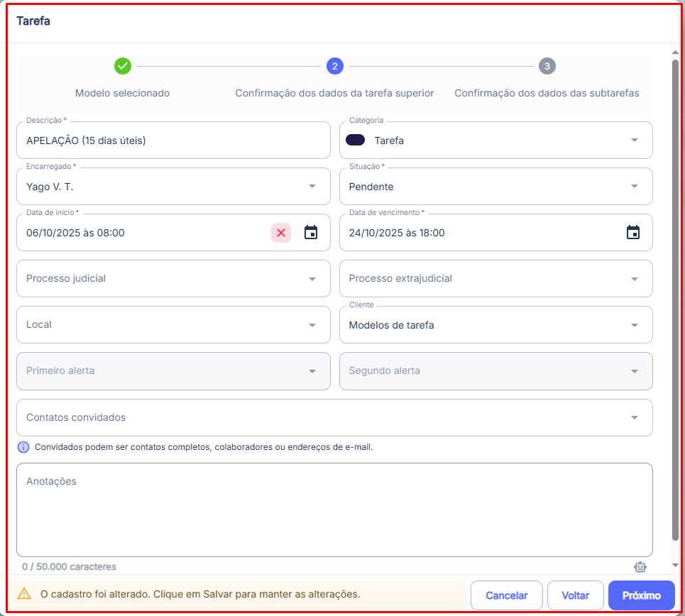Click Confirmação dos dados da tarefa superior label
Image resolution: width=685 pixels, height=616 pixels.
334,93
